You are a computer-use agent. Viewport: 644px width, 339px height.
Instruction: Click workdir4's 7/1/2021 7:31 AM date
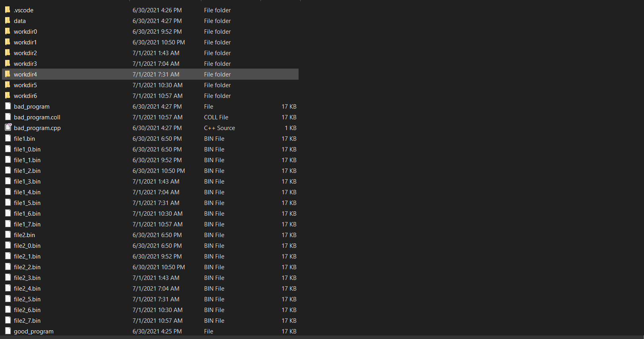(x=156, y=75)
